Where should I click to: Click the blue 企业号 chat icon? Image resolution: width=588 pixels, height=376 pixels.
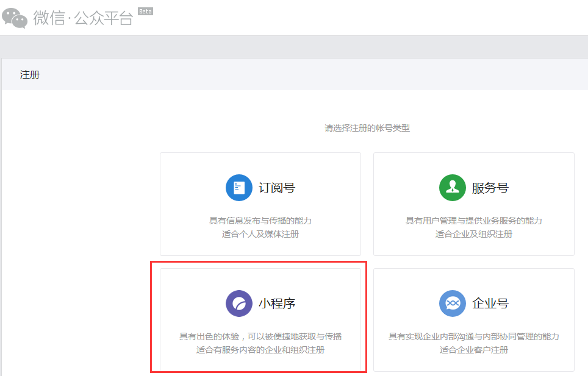452,303
